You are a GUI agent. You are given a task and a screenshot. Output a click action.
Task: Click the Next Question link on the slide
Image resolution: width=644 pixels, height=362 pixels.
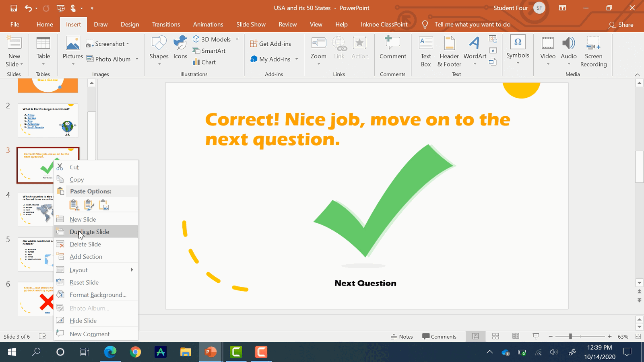365,283
